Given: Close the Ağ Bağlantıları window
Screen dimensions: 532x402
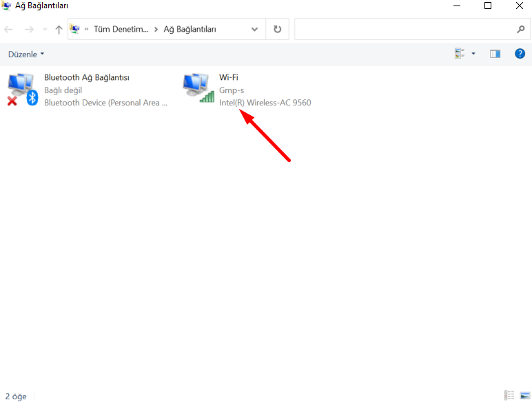Looking at the screenshot, I should (x=519, y=6).
